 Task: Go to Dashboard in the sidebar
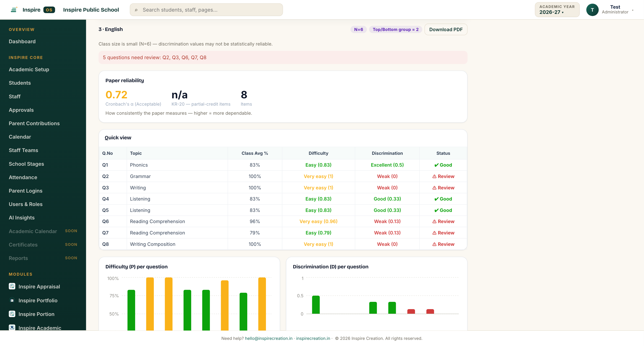(x=22, y=41)
